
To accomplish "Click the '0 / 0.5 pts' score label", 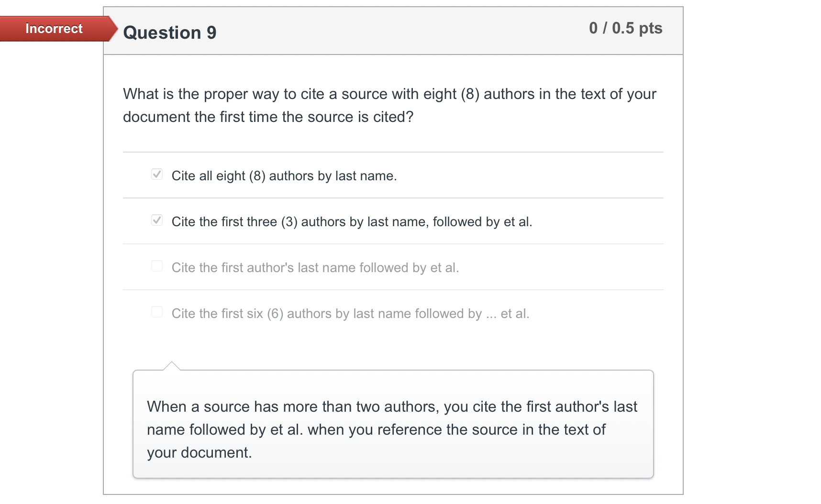I will click(625, 29).
